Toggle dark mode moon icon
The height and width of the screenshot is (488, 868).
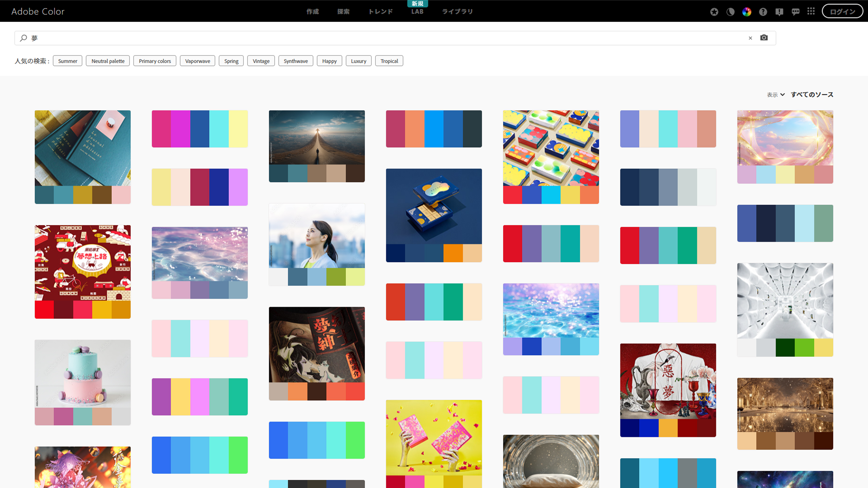point(730,12)
